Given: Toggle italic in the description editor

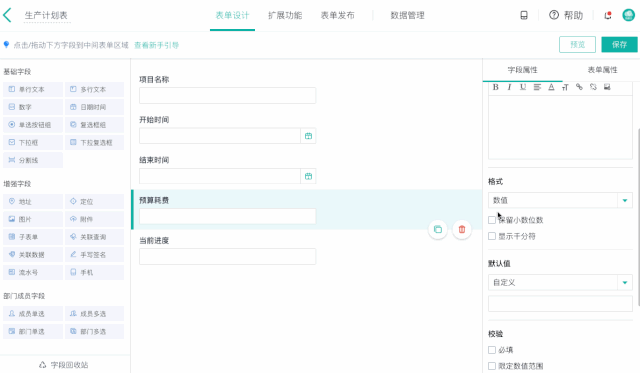Looking at the screenshot, I should pyautogui.click(x=509, y=87).
